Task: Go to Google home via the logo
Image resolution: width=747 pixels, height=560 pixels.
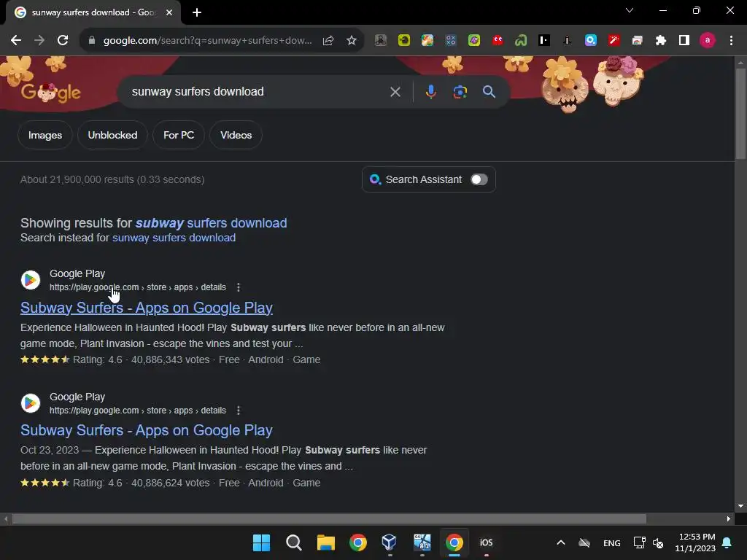Action: (x=51, y=93)
